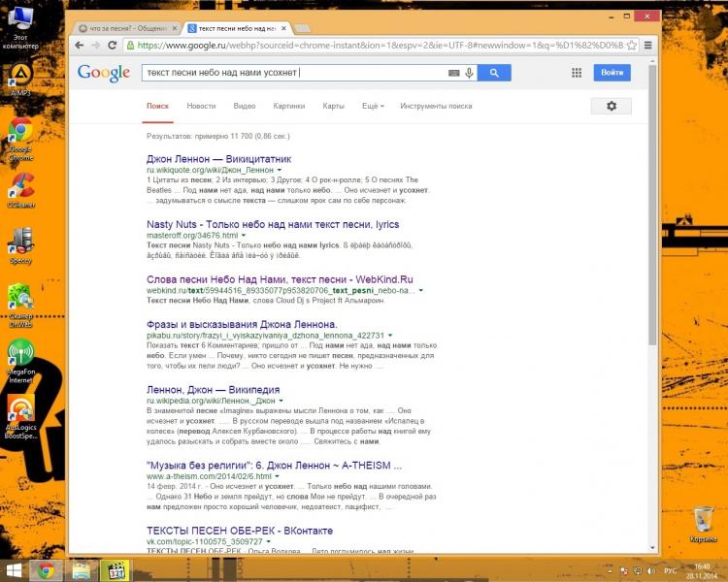This screenshot has height=582, width=728.
Task: Expand arrow next to a-theism.com URL
Action: tap(277, 476)
